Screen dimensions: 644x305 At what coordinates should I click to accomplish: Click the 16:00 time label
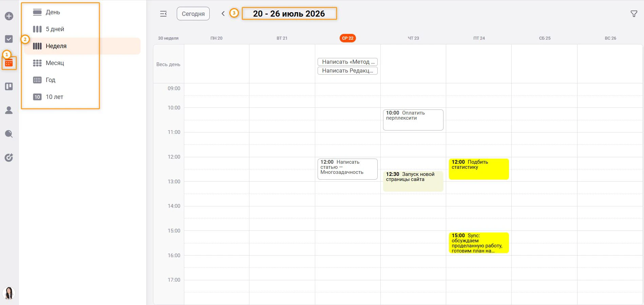pos(174,256)
